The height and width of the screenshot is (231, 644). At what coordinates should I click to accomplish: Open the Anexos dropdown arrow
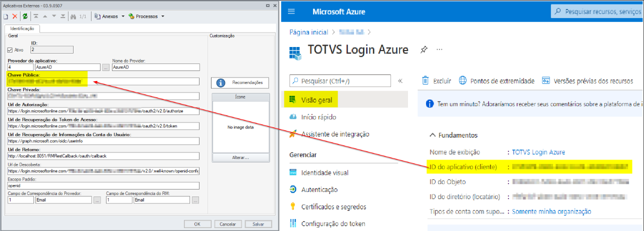point(122,16)
